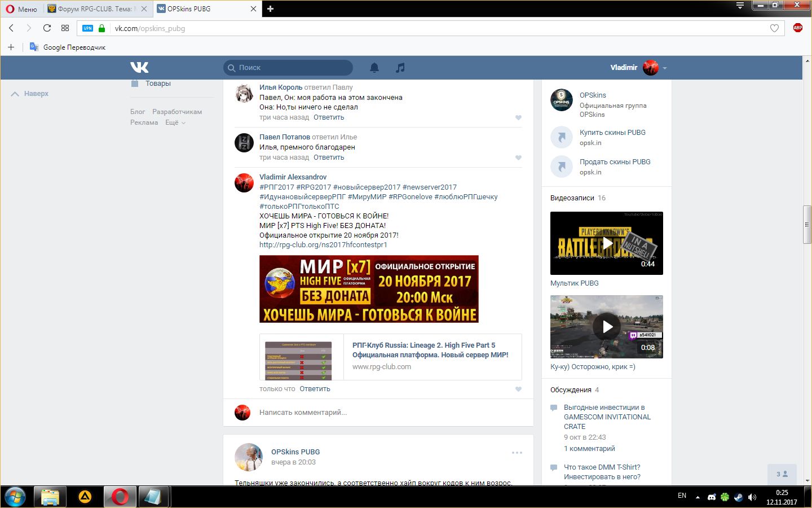The image size is (812, 508).
Task: Open discussion Выгодные инвестиции в GAMESCOM
Action: click(607, 417)
